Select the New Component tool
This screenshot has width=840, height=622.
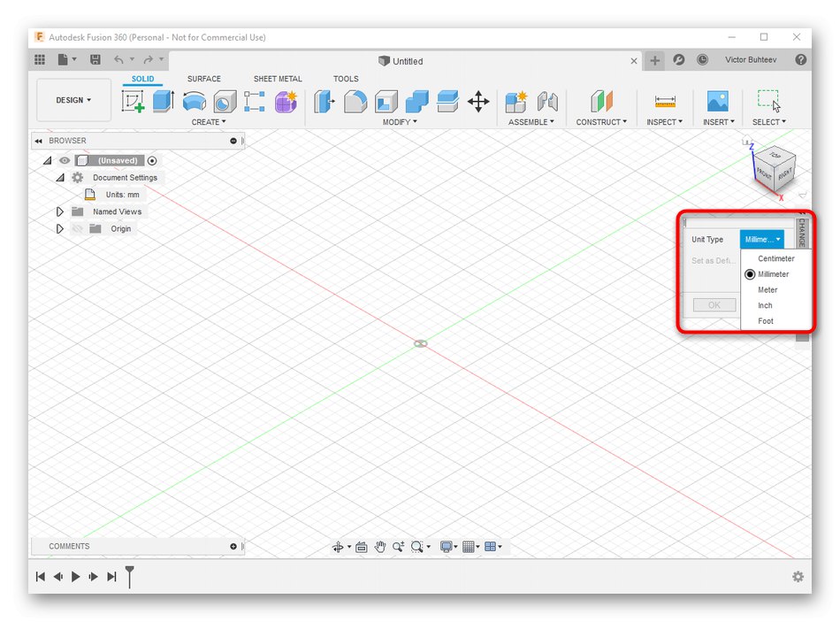tap(516, 102)
